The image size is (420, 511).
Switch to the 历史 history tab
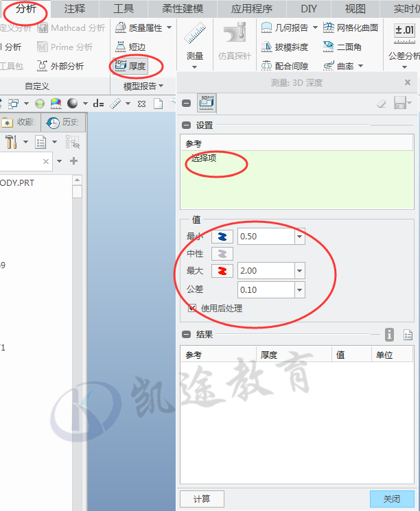coord(63,122)
